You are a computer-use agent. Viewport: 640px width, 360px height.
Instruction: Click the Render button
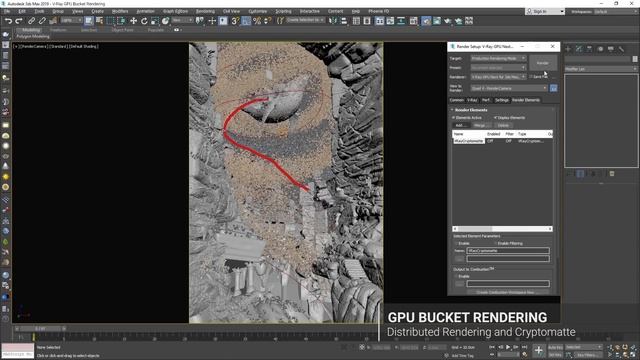[x=543, y=63]
